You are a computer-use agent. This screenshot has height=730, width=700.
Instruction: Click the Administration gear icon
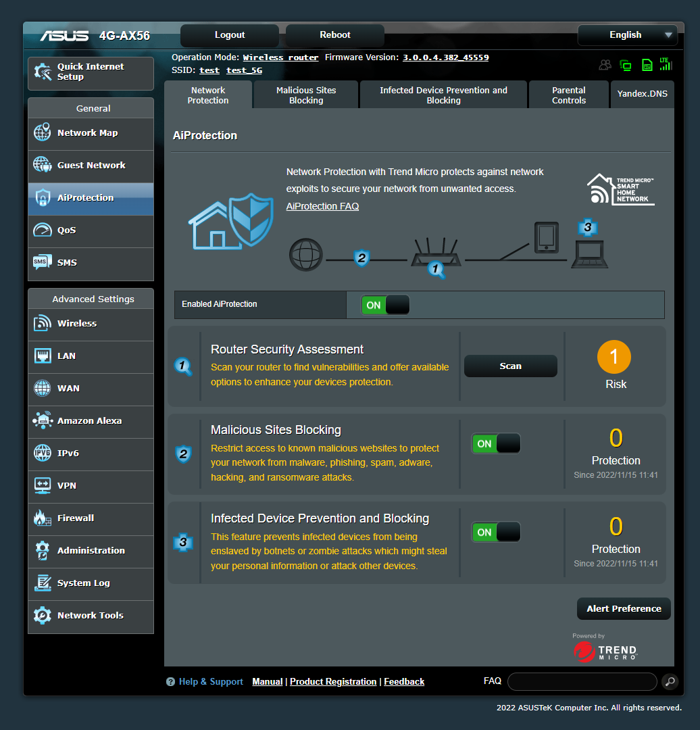[x=43, y=550]
